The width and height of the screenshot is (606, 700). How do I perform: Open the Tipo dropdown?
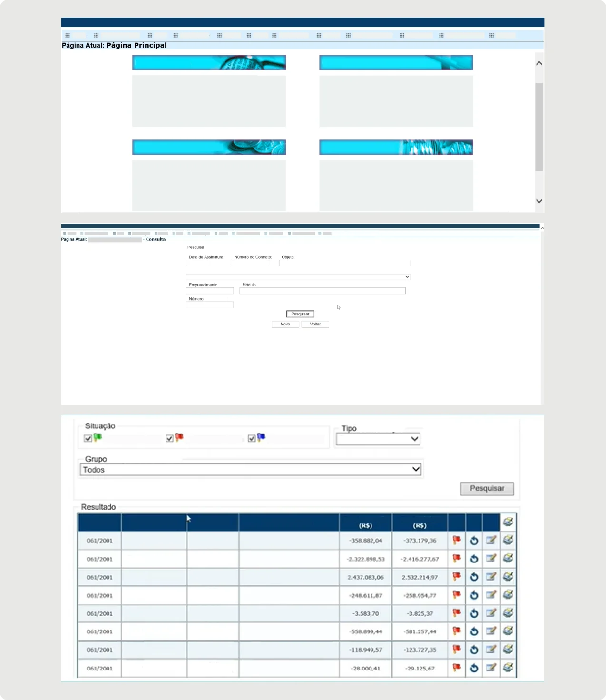(x=378, y=439)
